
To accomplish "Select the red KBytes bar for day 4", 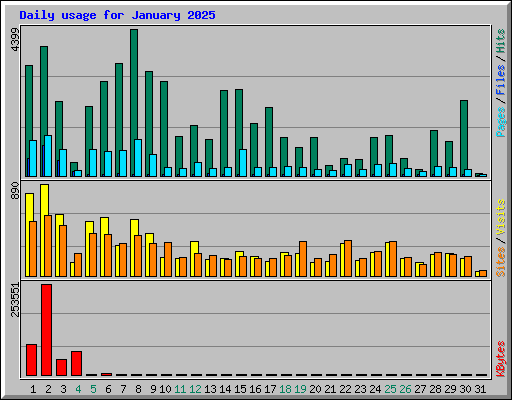I will 76,363.
